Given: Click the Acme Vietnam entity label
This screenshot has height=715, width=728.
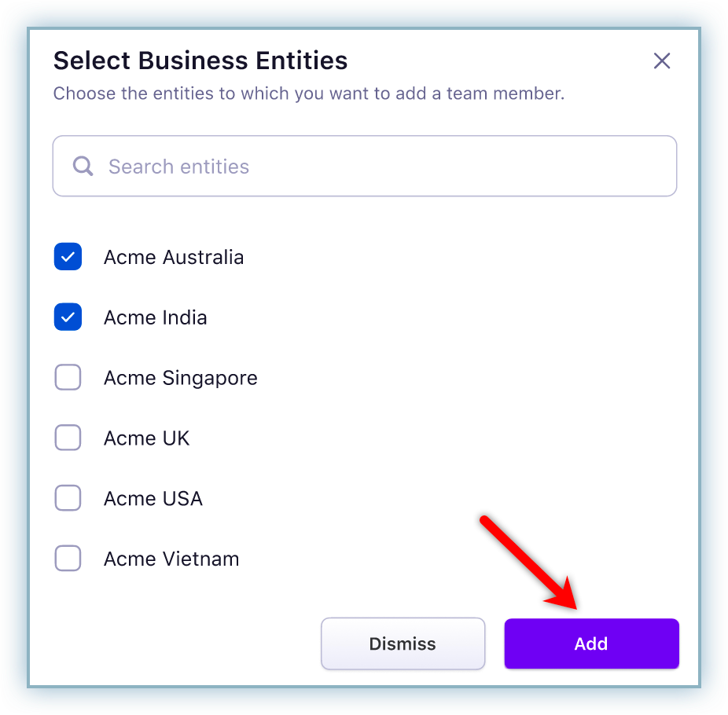Looking at the screenshot, I should pyautogui.click(x=171, y=559).
